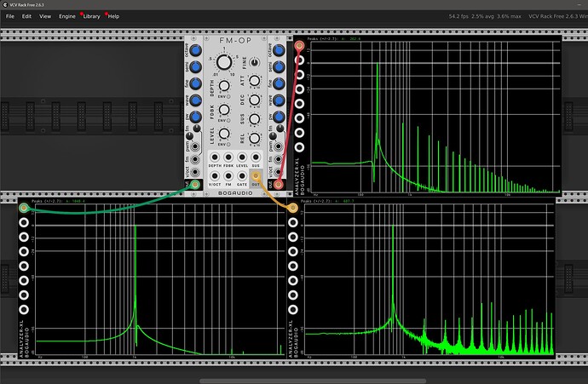Click the wave knob on the right oscillator

[x=279, y=100]
